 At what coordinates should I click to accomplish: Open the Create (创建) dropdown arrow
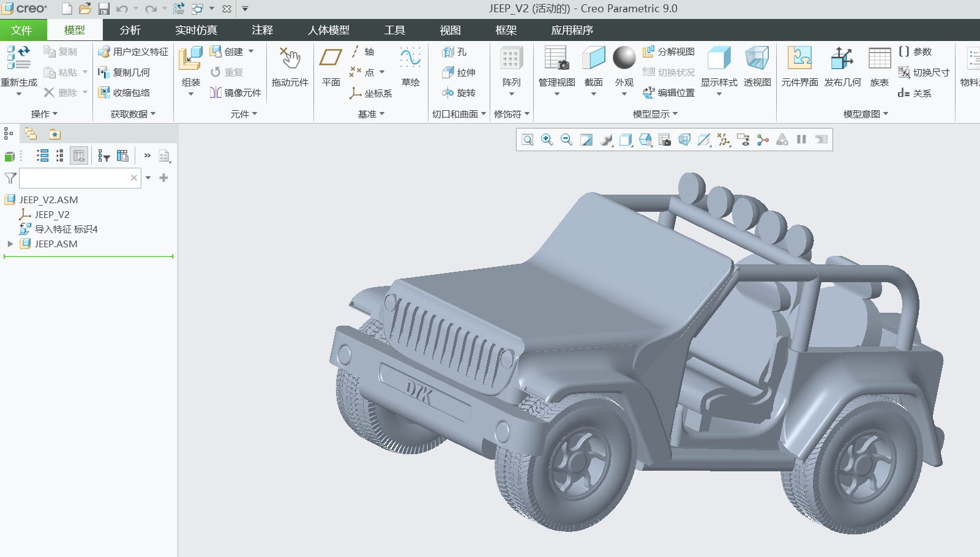(251, 51)
